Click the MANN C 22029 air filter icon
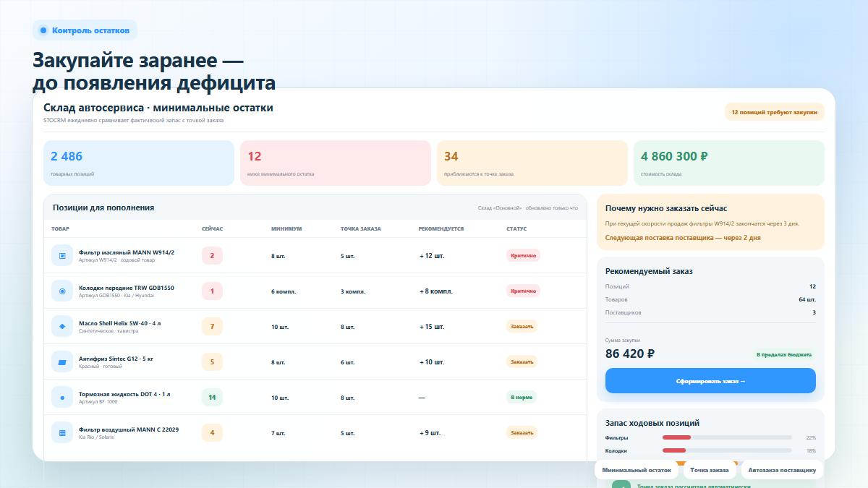This screenshot has width=868, height=488. point(61,432)
